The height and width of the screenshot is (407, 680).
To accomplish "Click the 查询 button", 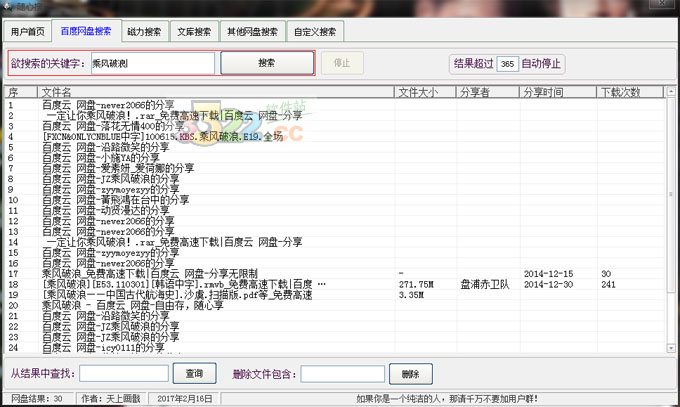I will [x=194, y=373].
